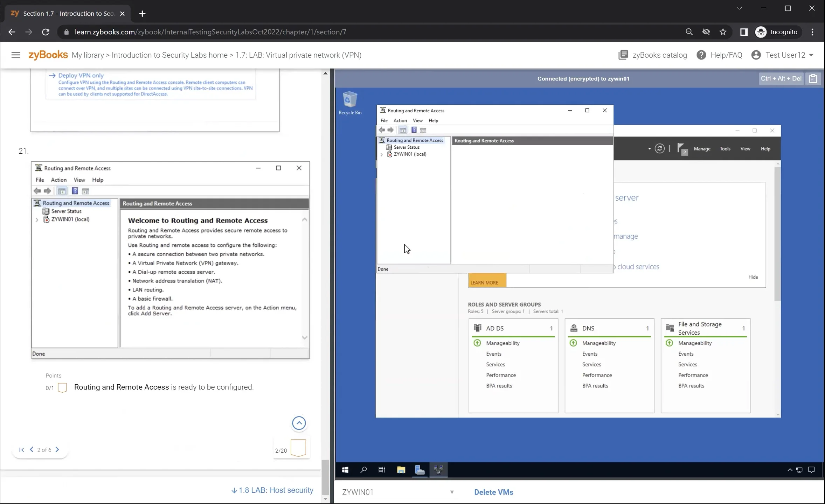The width and height of the screenshot is (825, 504).
Task: Open Introduction to Security Labs home breadcrumb
Action: [169, 55]
